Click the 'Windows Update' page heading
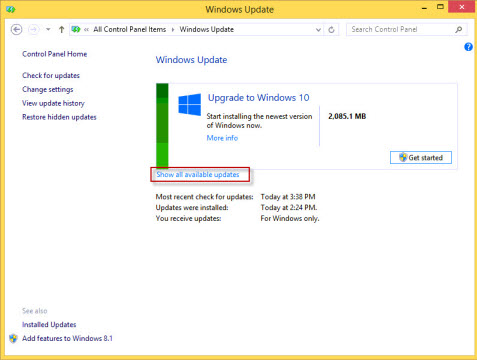This screenshot has width=477, height=360. click(x=192, y=60)
